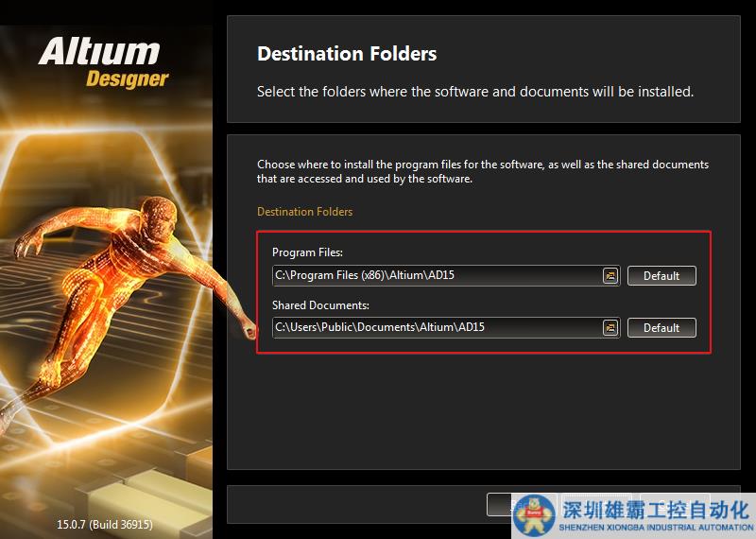The height and width of the screenshot is (539, 756).
Task: Click the Chinese watermark text
Action: 656,510
